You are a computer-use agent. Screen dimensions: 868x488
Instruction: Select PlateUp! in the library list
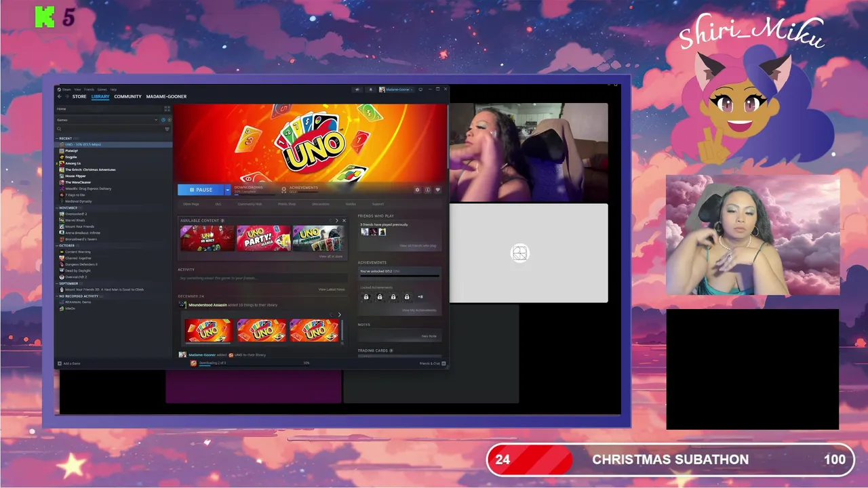pos(71,150)
